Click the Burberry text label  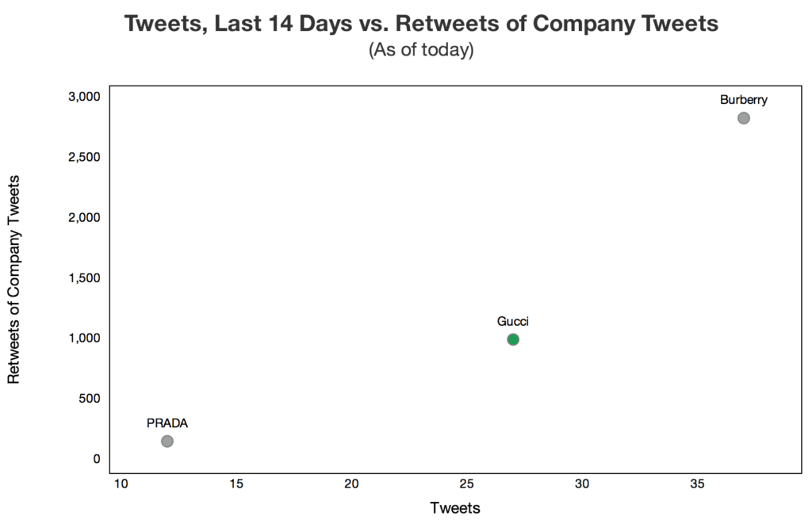pyautogui.click(x=743, y=100)
